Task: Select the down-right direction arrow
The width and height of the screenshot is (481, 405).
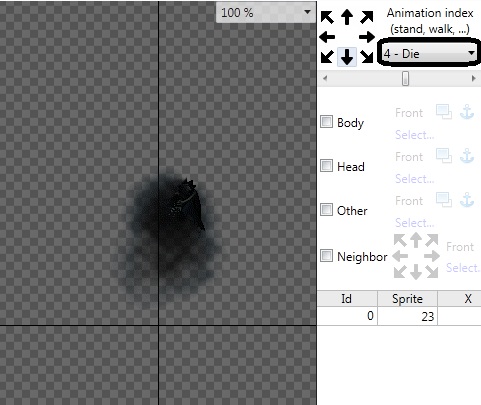Action: [367, 57]
